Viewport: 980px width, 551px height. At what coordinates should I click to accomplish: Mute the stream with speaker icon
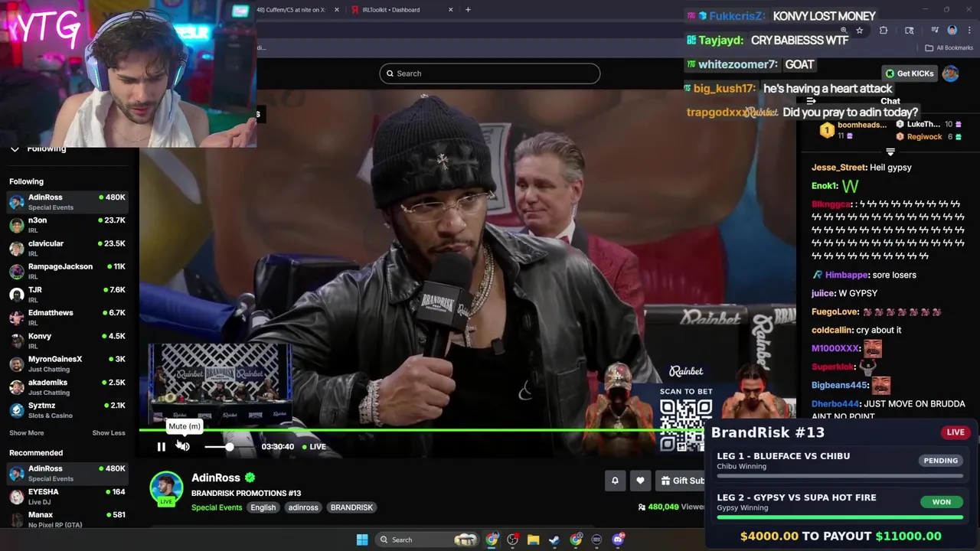(184, 447)
